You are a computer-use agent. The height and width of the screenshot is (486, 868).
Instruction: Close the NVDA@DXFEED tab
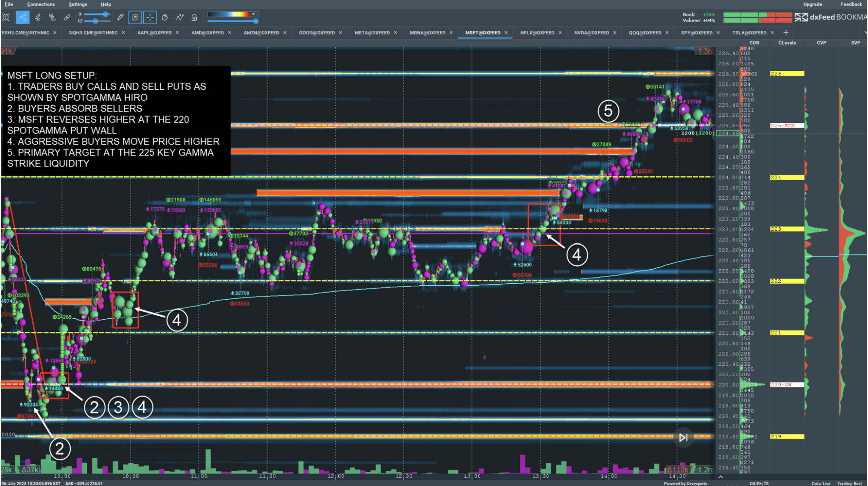pyautogui.click(x=615, y=33)
